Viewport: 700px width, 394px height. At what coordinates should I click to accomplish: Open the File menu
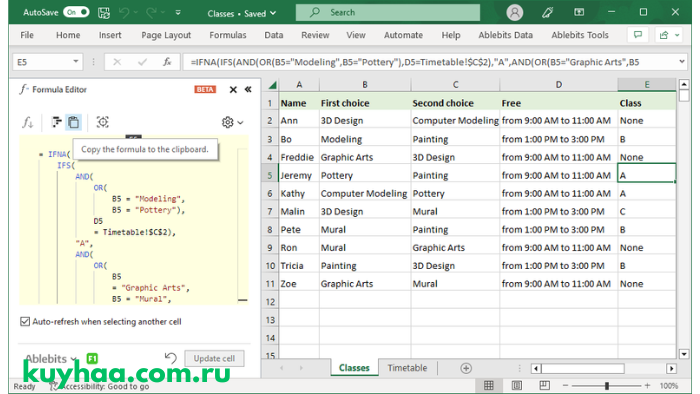coord(27,35)
